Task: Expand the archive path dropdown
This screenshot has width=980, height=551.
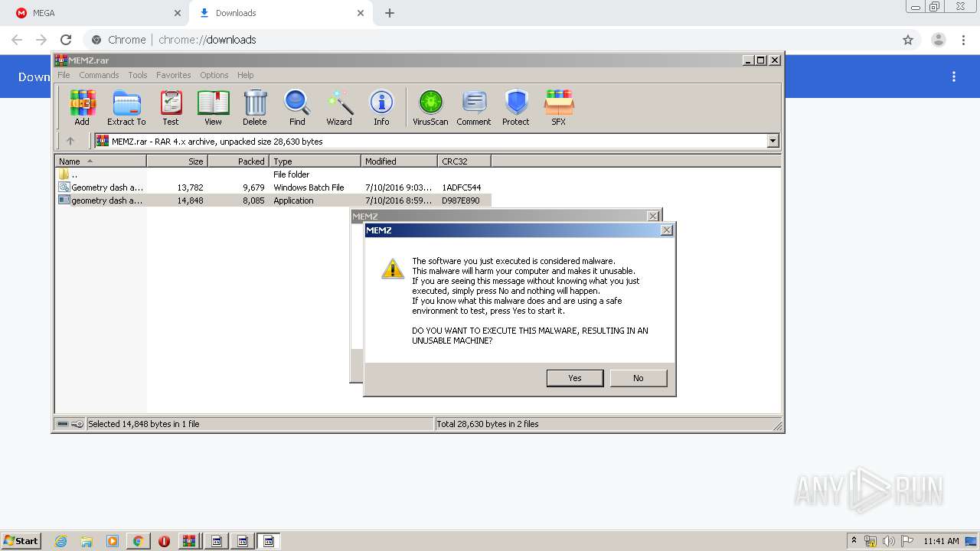Action: tap(773, 141)
